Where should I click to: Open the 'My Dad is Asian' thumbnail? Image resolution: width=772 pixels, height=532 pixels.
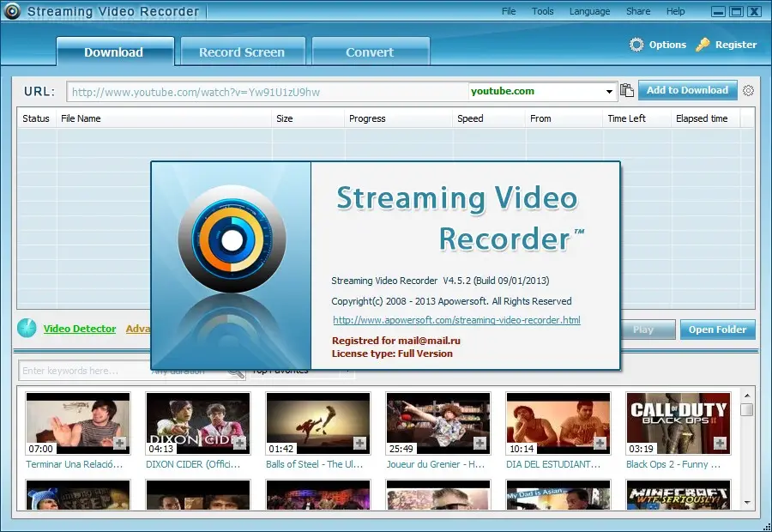558,494
